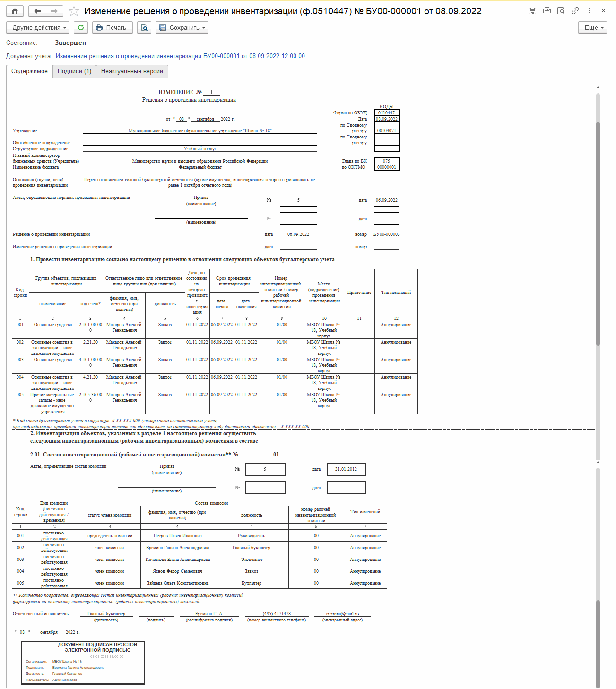Click the decision number БУ00-000003 field
This screenshot has height=689, width=616.
(x=387, y=234)
